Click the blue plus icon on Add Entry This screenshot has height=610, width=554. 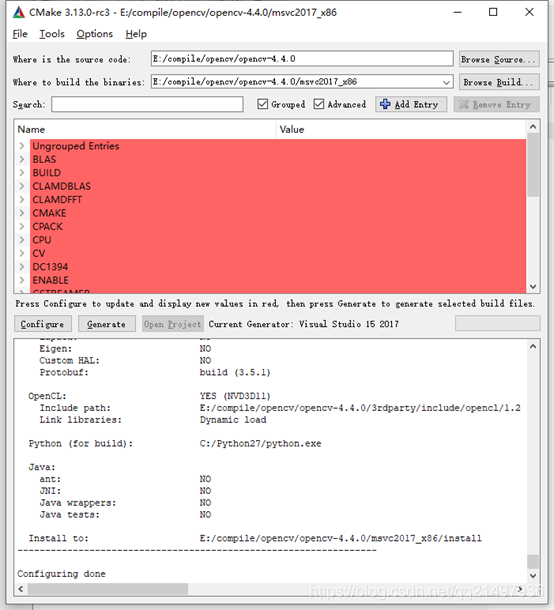click(x=385, y=104)
